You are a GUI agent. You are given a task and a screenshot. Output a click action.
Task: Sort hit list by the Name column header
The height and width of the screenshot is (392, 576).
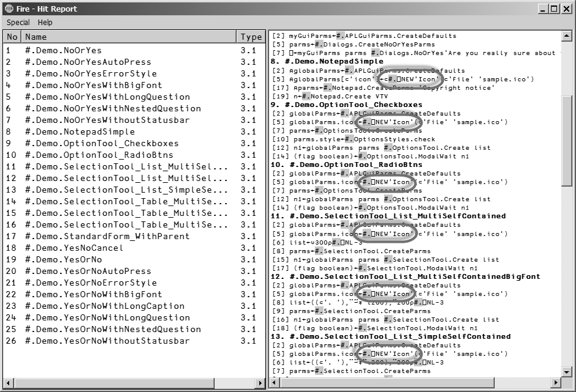tap(128, 37)
